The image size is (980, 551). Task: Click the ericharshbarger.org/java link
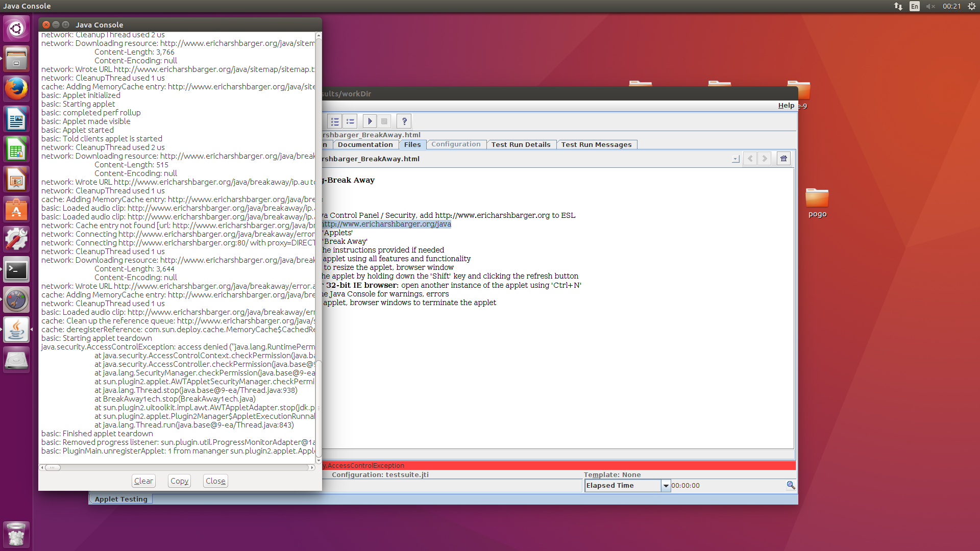386,224
